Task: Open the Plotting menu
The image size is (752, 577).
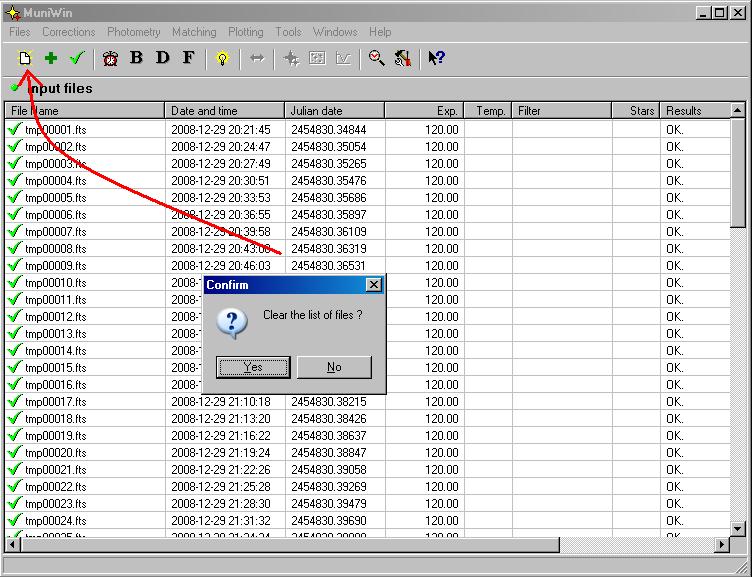Action: [x=245, y=32]
